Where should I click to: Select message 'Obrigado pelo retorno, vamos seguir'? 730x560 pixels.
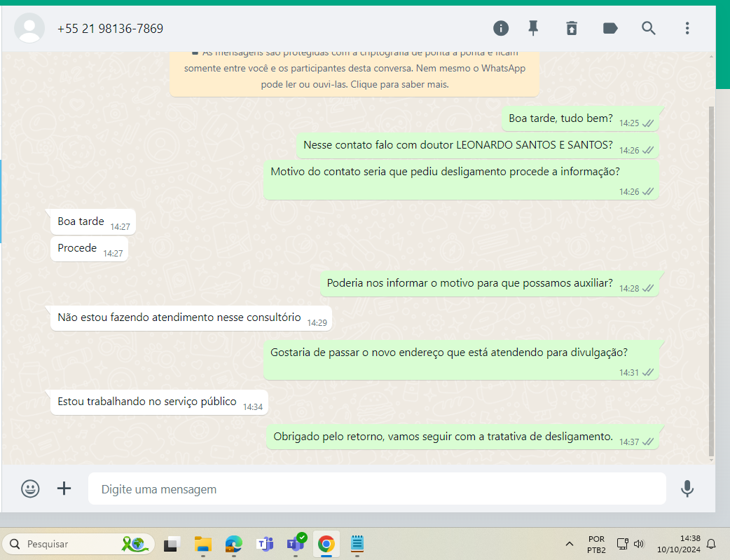[x=462, y=437]
